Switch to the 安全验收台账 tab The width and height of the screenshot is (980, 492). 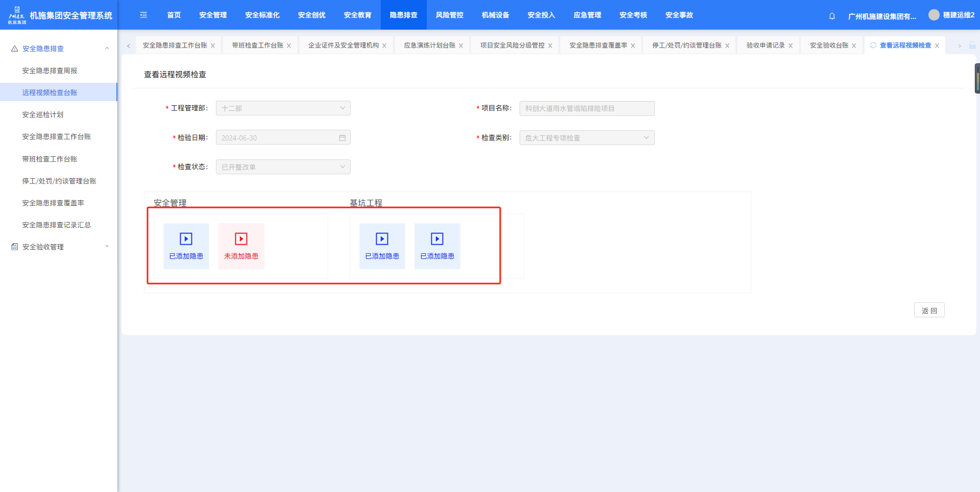coord(829,45)
